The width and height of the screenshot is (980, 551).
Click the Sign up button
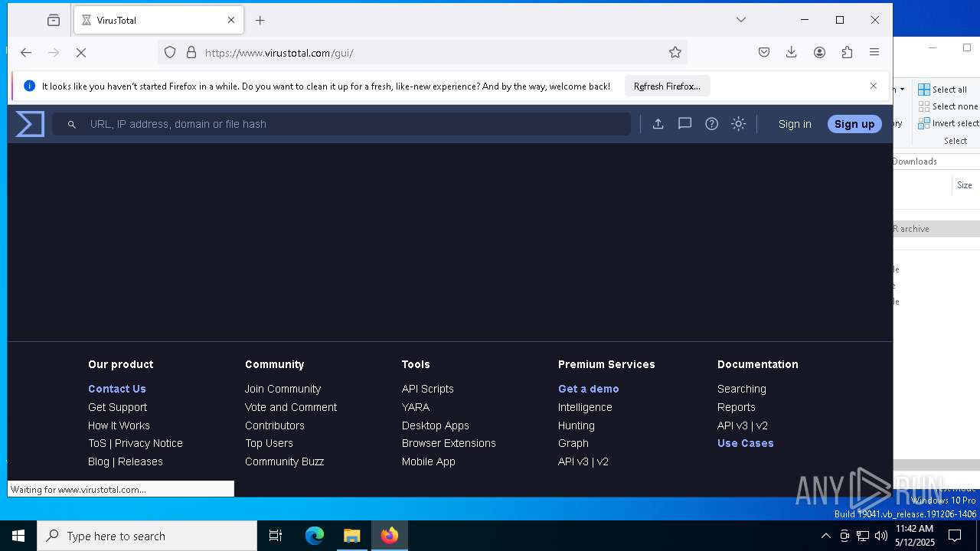coord(854,124)
